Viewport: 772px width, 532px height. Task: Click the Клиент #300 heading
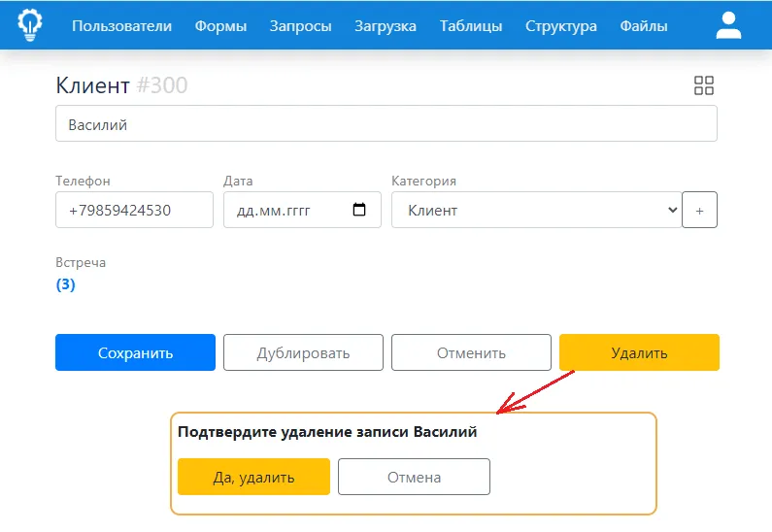coord(121,85)
